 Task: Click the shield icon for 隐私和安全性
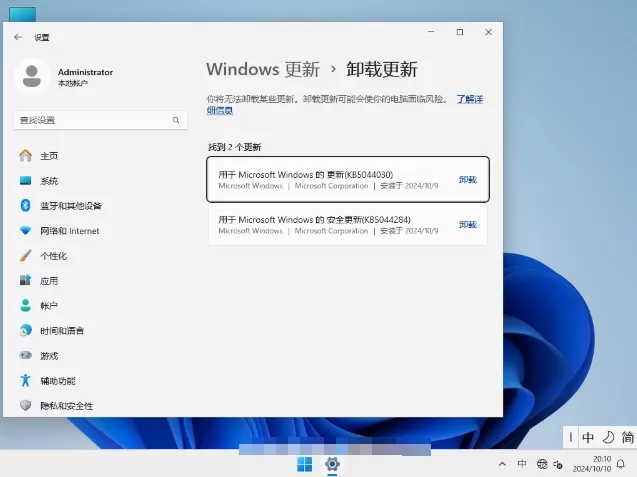coord(25,405)
